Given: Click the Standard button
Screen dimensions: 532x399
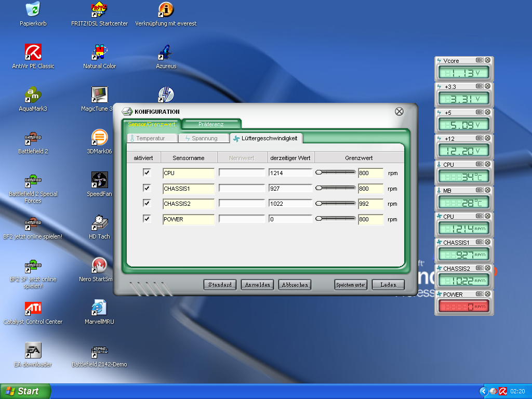Looking at the screenshot, I should point(220,285).
